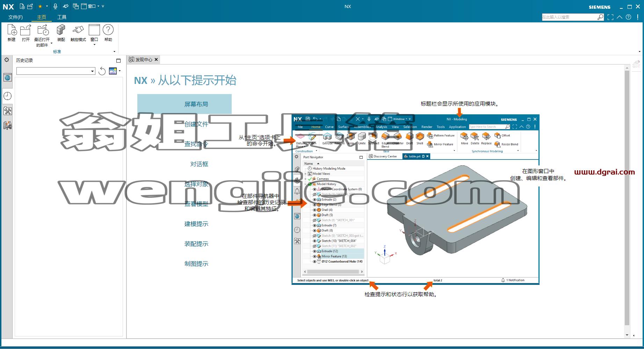Open quick access toolbar customize arrow

(x=103, y=6)
